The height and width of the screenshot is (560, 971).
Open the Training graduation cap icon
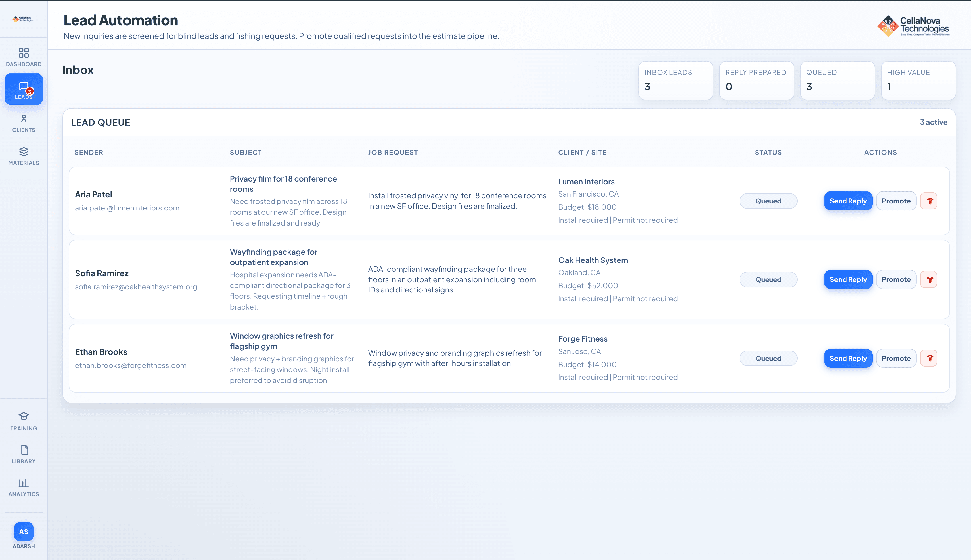point(24,416)
